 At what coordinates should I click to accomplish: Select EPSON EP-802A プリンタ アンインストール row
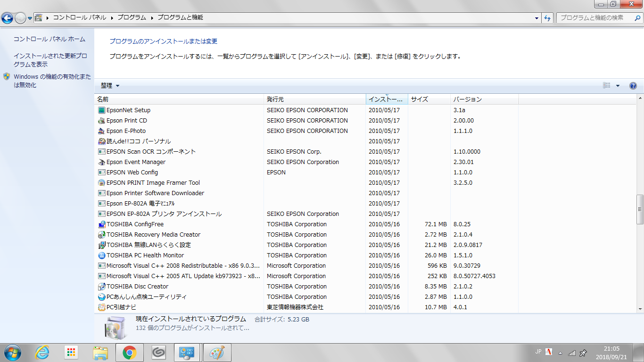point(308,214)
